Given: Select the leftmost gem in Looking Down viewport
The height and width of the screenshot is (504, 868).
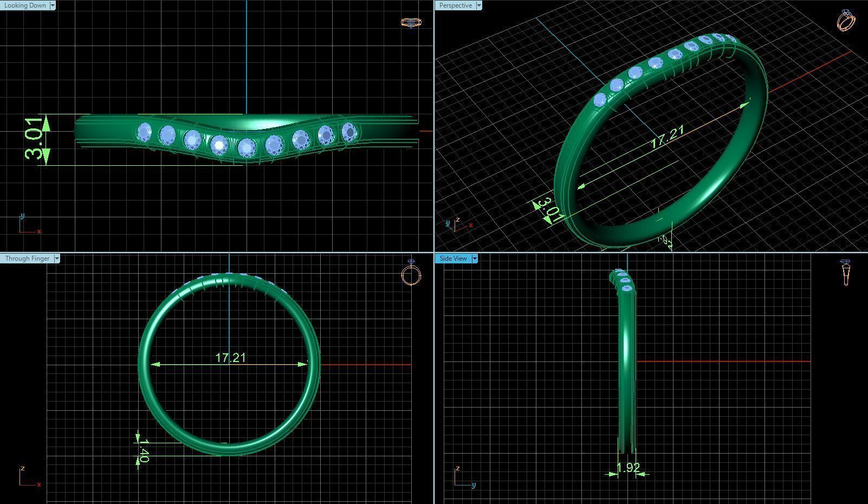Looking at the screenshot, I should pyautogui.click(x=145, y=132).
